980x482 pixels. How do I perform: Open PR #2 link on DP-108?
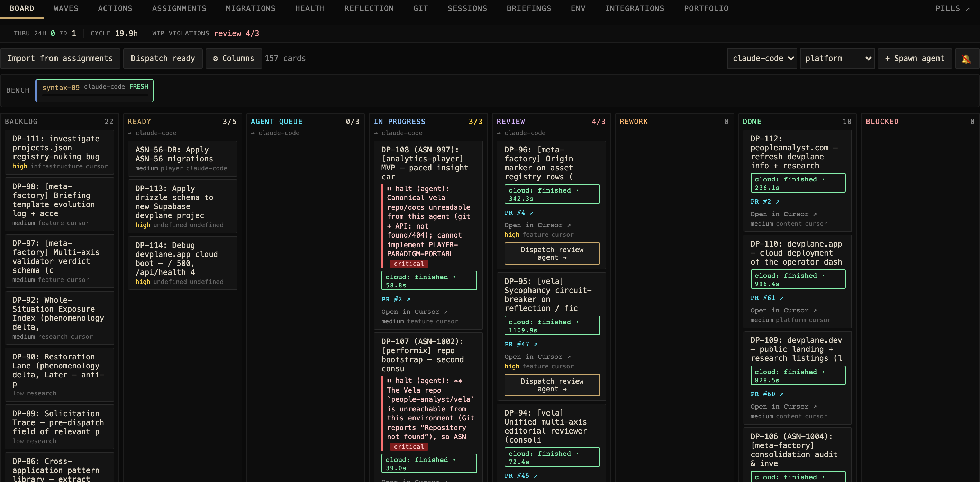[396, 299]
